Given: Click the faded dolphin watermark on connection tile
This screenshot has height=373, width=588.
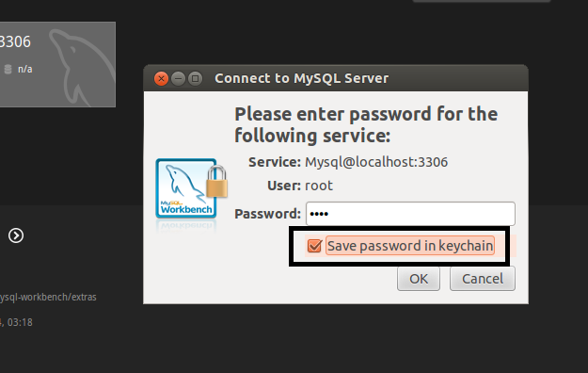Looking at the screenshot, I should click(82, 67).
